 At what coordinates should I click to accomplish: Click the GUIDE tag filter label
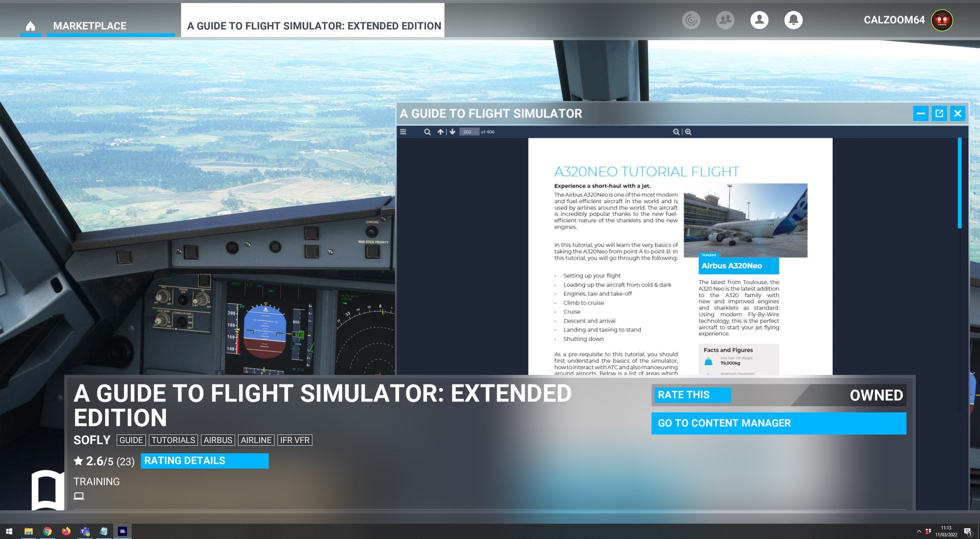point(129,440)
